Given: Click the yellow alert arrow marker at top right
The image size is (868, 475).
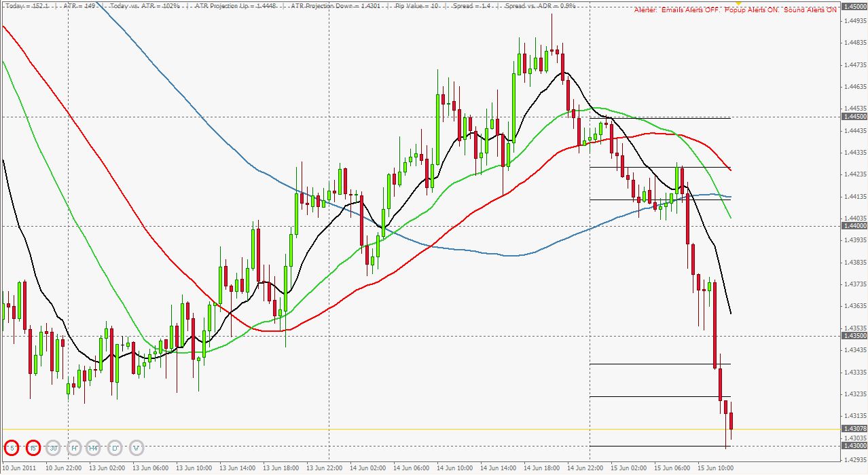Looking at the screenshot, I should (739, 3).
